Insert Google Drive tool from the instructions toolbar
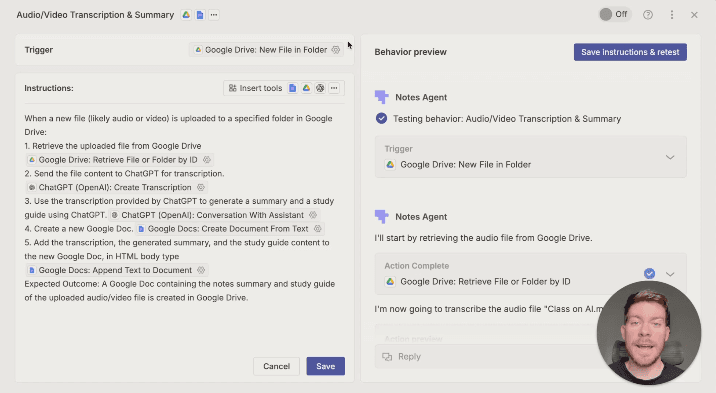716x393 pixels. [306, 88]
